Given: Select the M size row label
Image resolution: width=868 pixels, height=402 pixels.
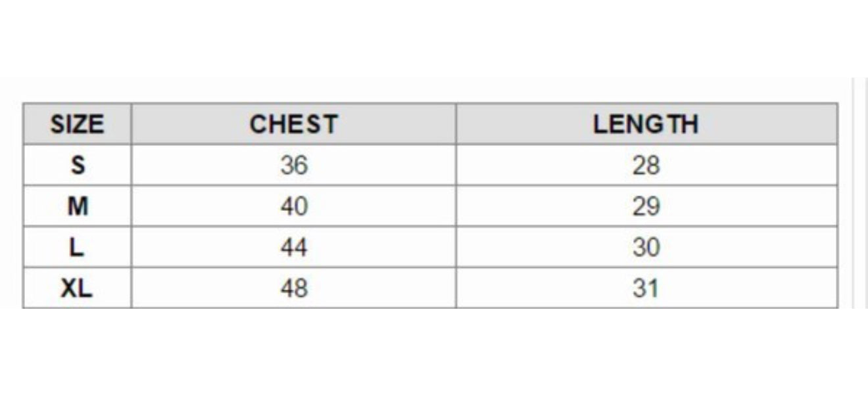Looking at the screenshot, I should coord(78,206).
